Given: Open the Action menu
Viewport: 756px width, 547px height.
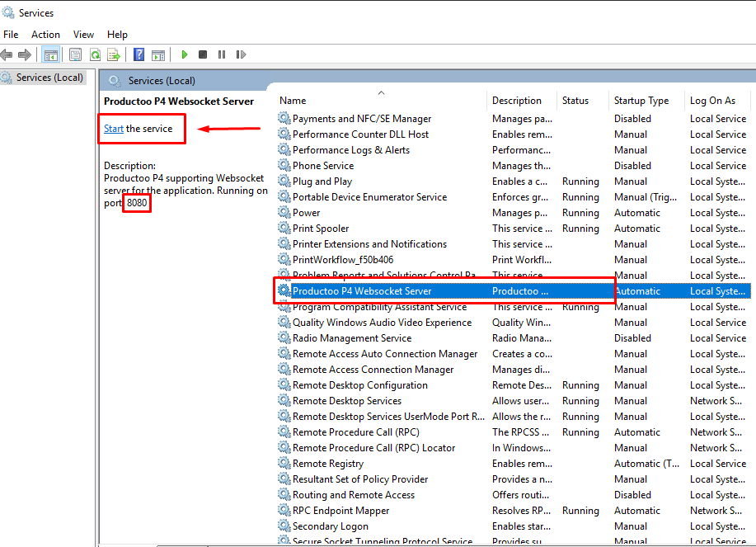Looking at the screenshot, I should pos(45,35).
